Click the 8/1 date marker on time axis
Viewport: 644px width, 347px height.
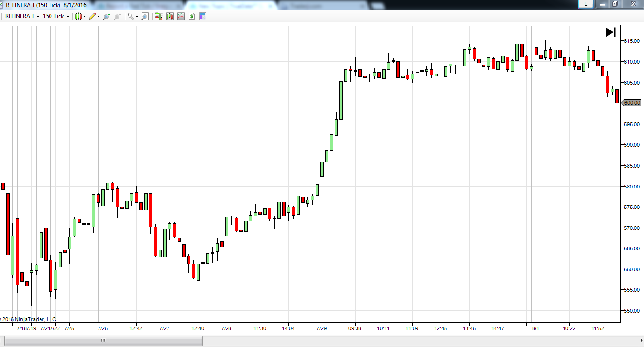pos(535,328)
